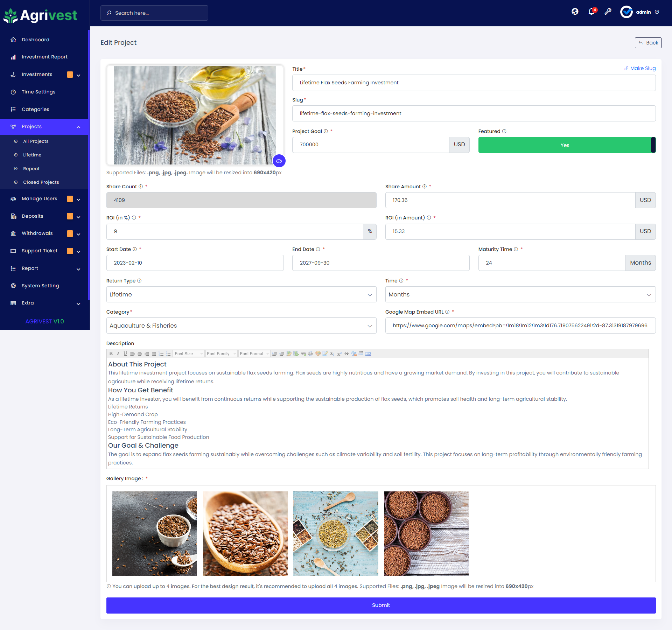Open the Return Type dropdown
Viewport: 672px width, 630px height.
tap(241, 294)
